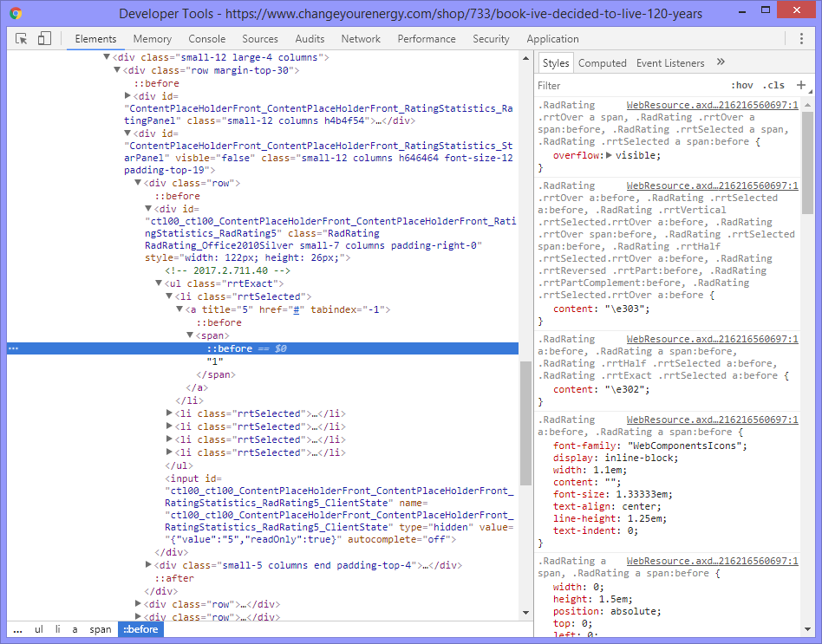Select the a breadcrumb item
The width and height of the screenshot is (822, 644).
click(75, 629)
